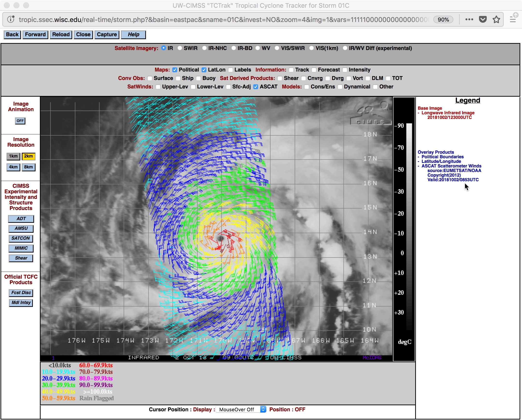Toggle the Image Animation OFF button
Image resolution: width=522 pixels, height=420 pixels.
20,121
